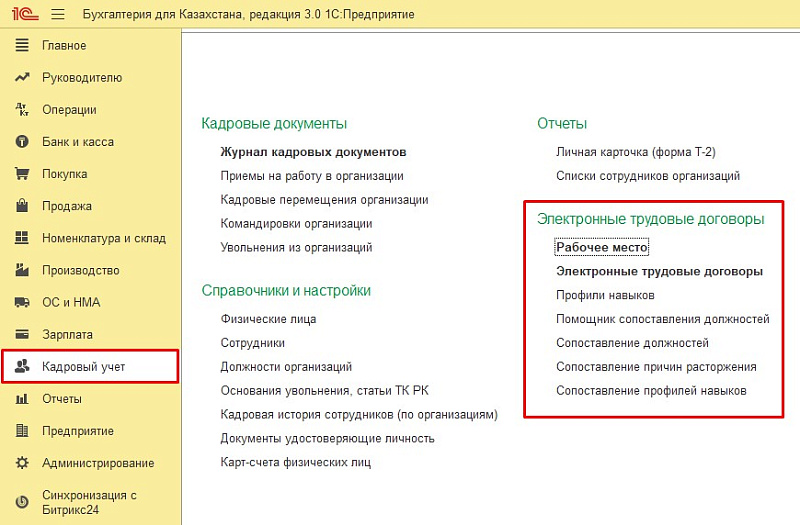Click the Банк и касса coin icon
The height and width of the screenshot is (525, 800).
point(21,142)
